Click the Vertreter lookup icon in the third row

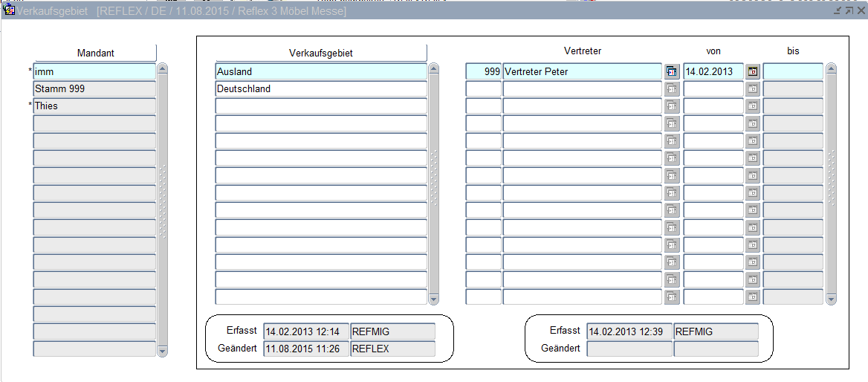point(672,106)
